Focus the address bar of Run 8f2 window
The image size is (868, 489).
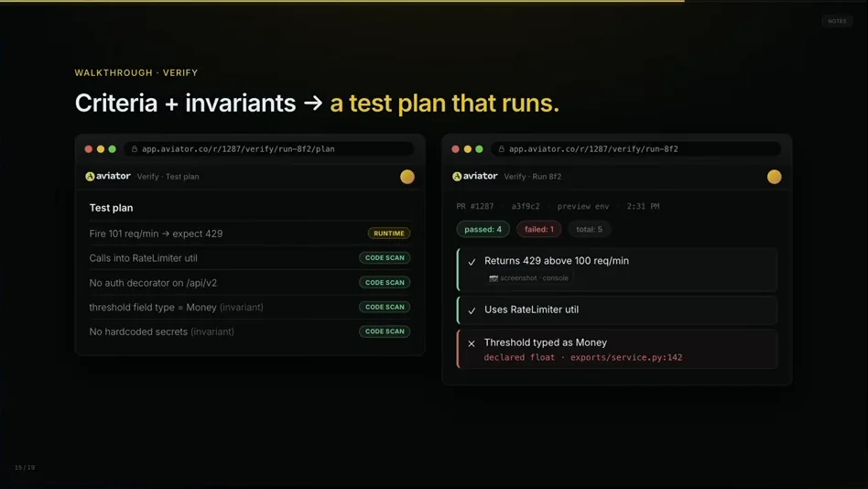click(636, 149)
